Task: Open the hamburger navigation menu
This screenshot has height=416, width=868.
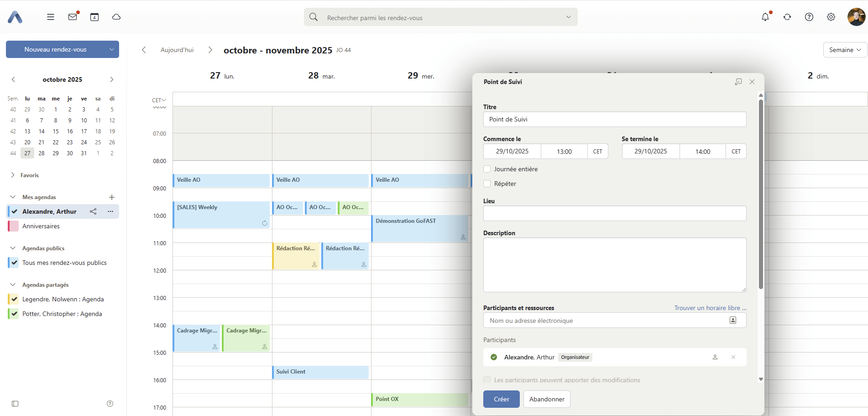Action: [51, 17]
